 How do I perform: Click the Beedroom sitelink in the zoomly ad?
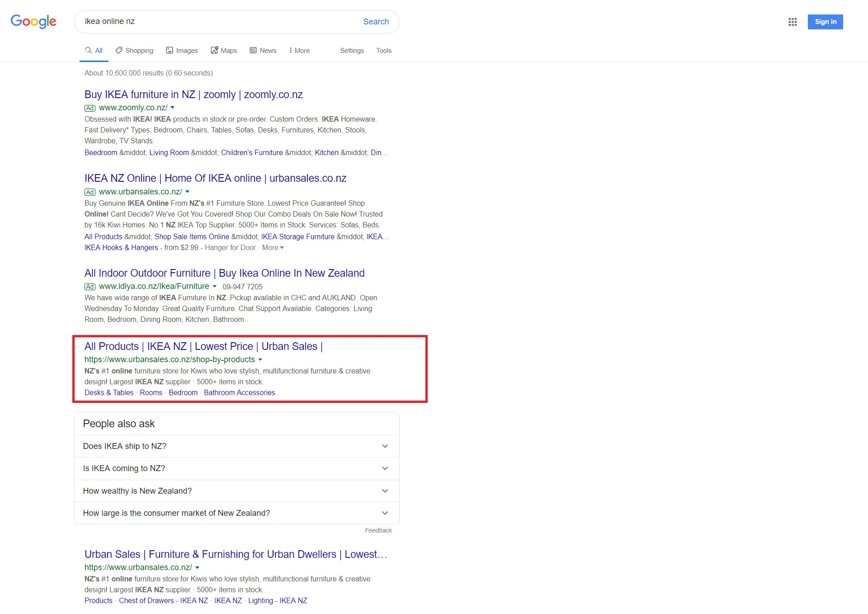point(101,153)
